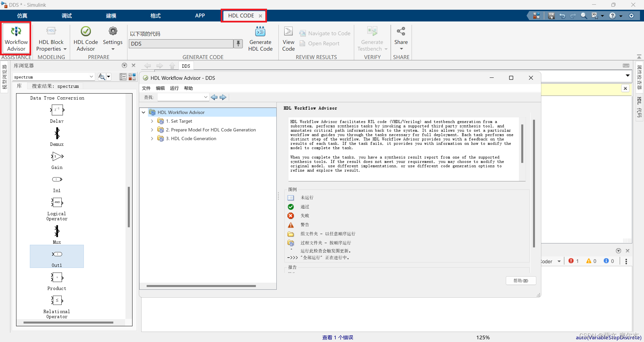Collapse the HDL Workflow Advisor root node
The width and height of the screenshot is (644, 342).
(144, 112)
